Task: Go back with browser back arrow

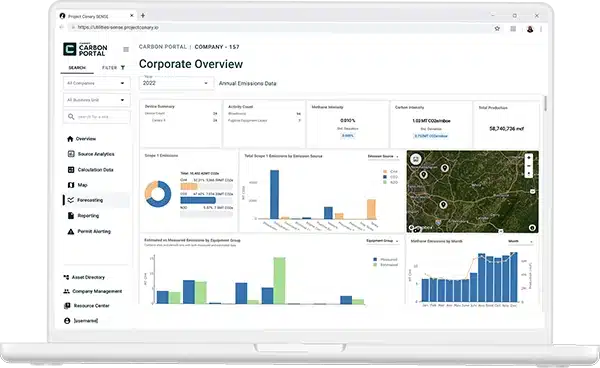Action: pyautogui.click(x=62, y=27)
